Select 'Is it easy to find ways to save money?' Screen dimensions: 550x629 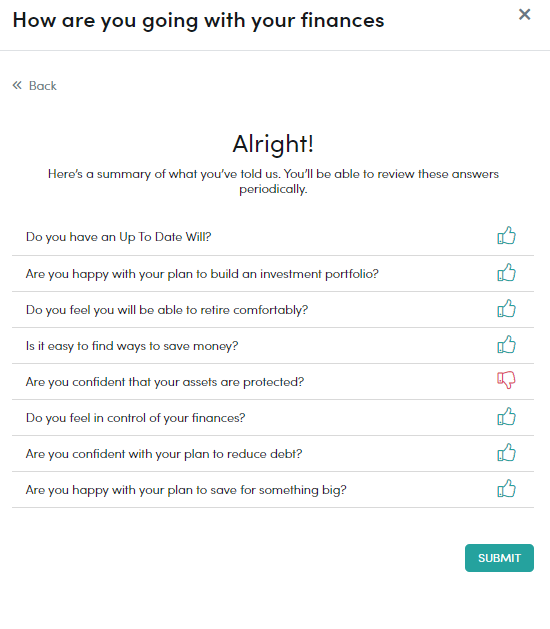(132, 346)
